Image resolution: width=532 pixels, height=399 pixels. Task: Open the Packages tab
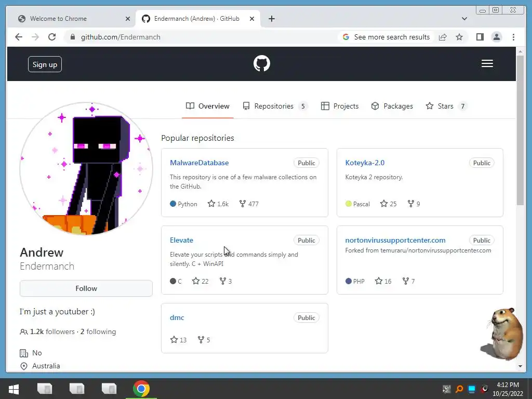(392, 106)
